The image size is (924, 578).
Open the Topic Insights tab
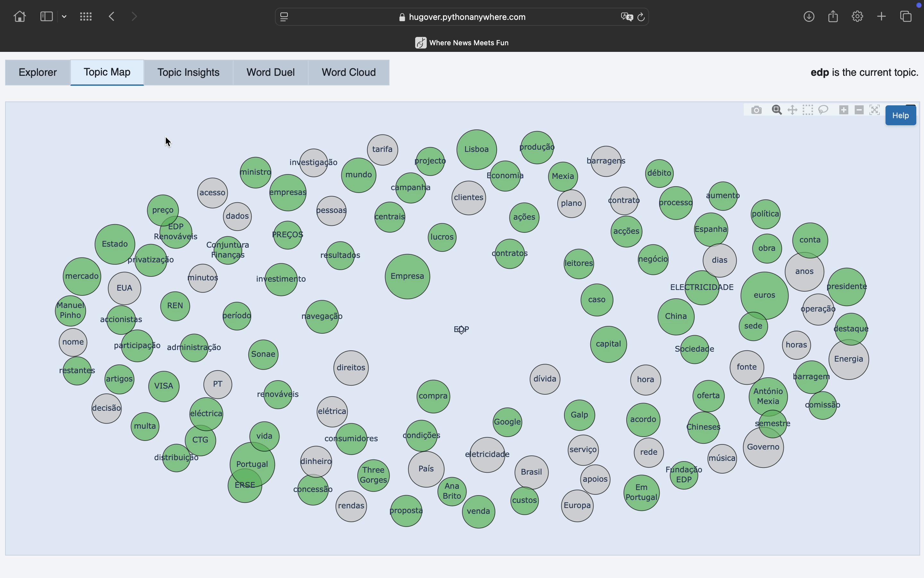click(x=188, y=72)
